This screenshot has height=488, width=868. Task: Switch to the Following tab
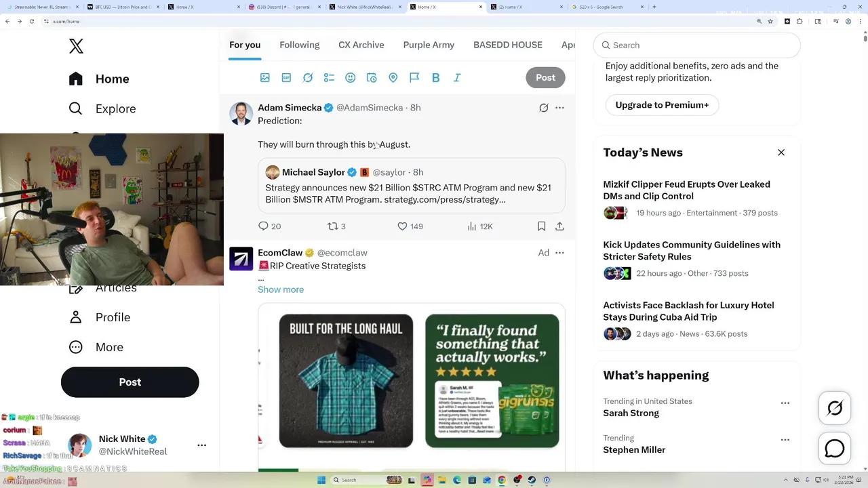click(299, 45)
